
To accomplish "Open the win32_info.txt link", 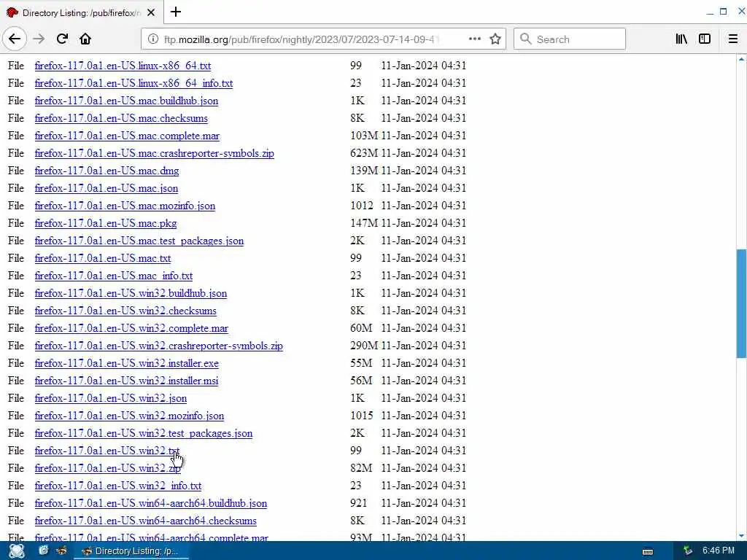I will (x=118, y=486).
